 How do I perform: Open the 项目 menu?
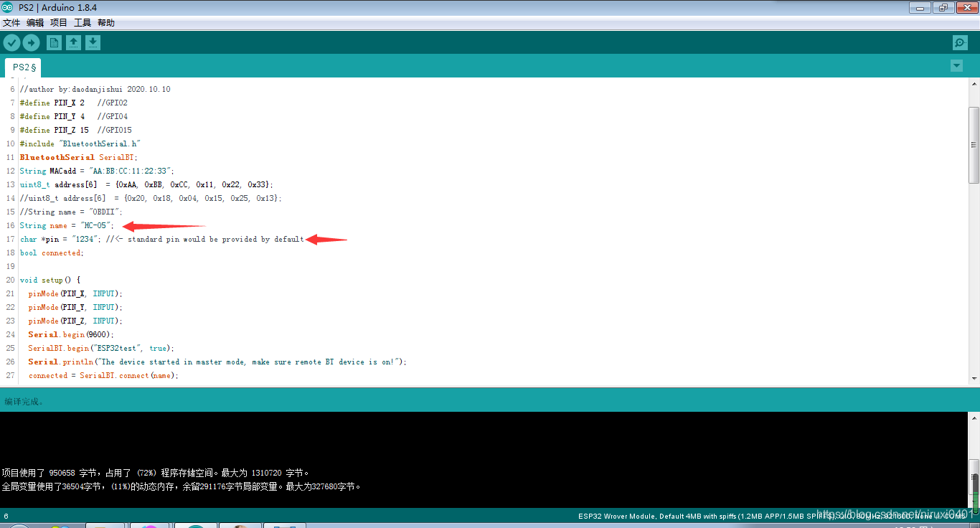(x=59, y=23)
